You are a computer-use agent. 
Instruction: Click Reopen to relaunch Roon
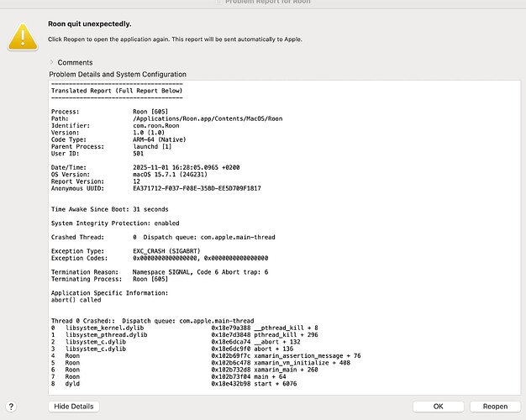(495, 407)
